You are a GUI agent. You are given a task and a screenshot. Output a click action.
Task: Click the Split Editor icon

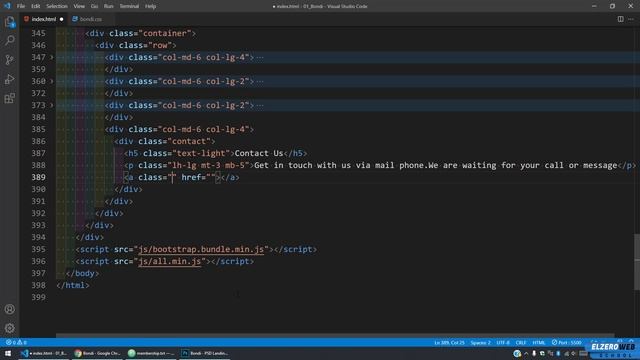tap(620, 19)
